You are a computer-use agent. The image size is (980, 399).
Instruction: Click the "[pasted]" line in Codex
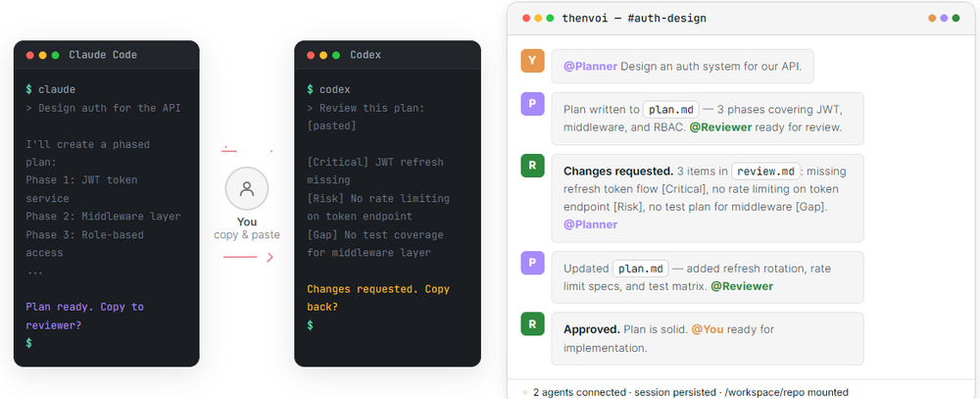coord(331,125)
